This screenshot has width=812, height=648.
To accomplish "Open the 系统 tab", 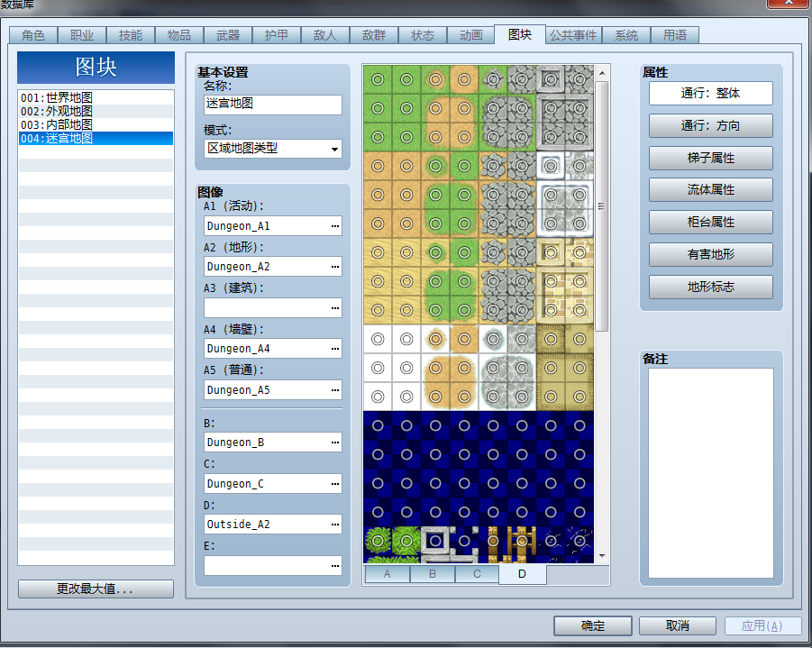I will click(x=626, y=35).
